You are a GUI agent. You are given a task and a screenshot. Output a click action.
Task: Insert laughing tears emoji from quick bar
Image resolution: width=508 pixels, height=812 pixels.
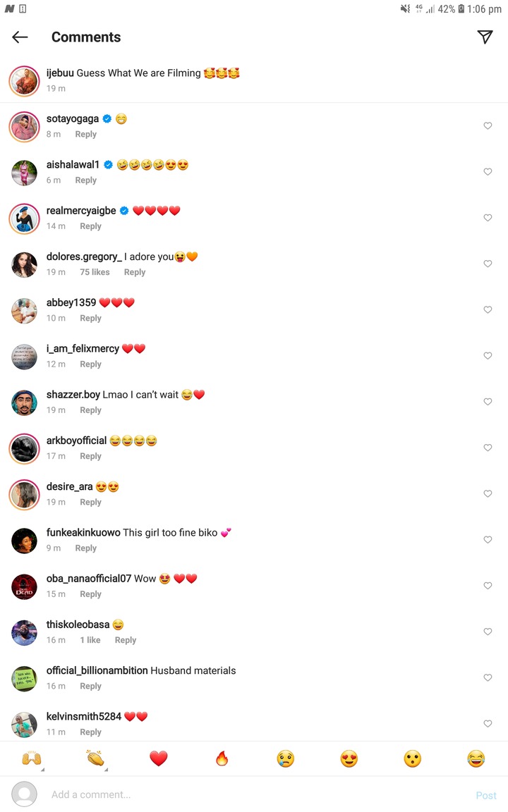[x=476, y=758]
